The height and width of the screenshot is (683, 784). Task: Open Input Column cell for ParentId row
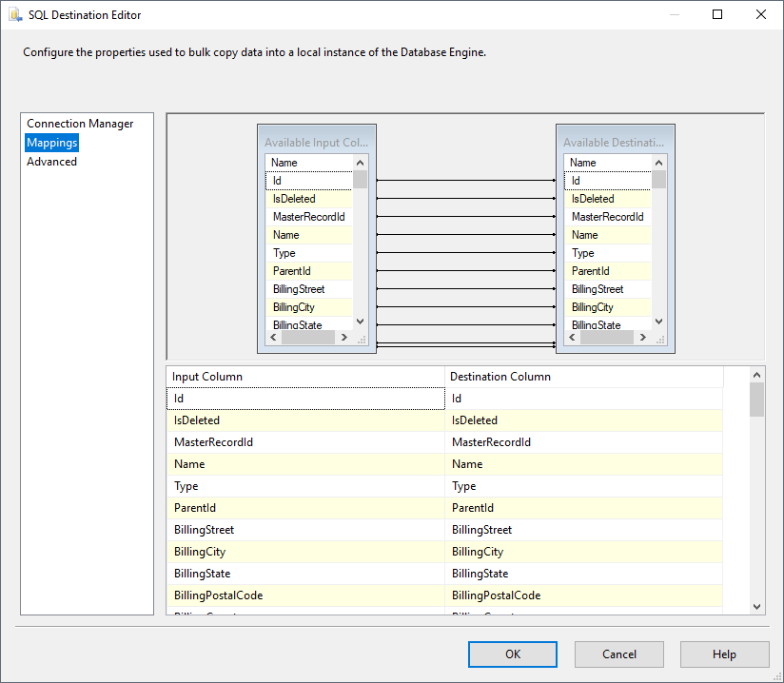(x=304, y=508)
